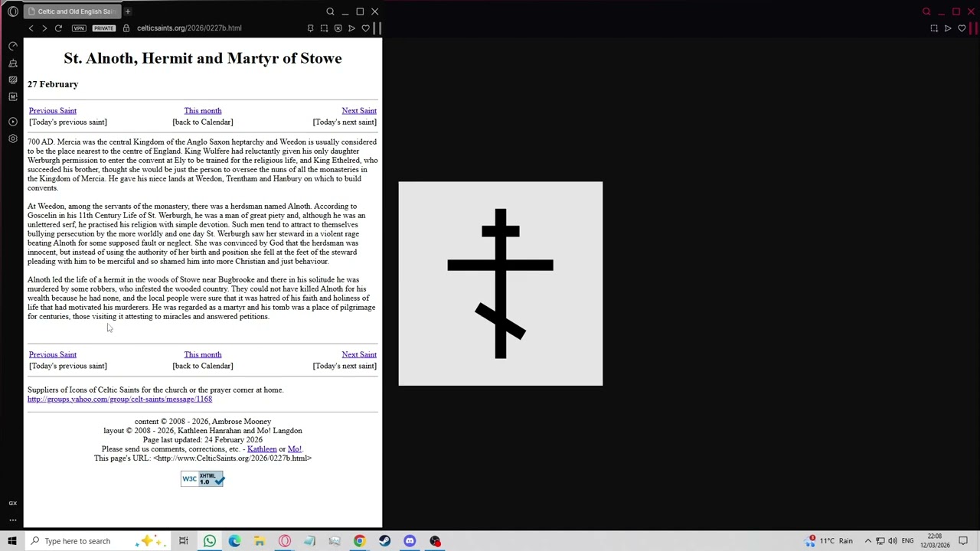Open the volume control in system tray
The height and width of the screenshot is (551, 980).
pyautogui.click(x=893, y=541)
